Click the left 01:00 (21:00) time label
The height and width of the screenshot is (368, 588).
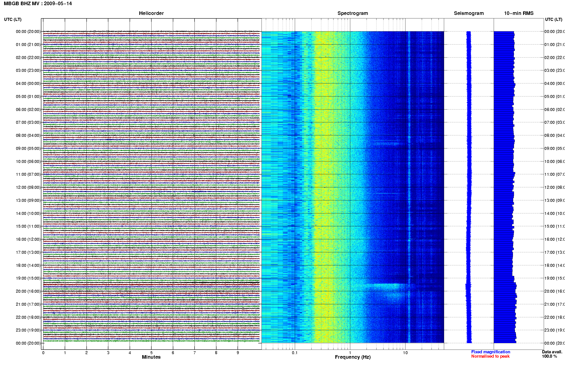[x=28, y=44]
